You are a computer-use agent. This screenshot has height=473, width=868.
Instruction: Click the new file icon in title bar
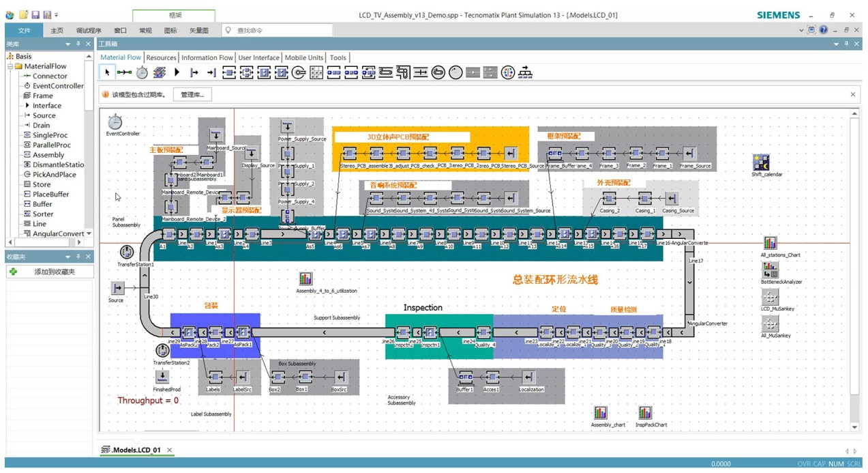click(x=24, y=14)
